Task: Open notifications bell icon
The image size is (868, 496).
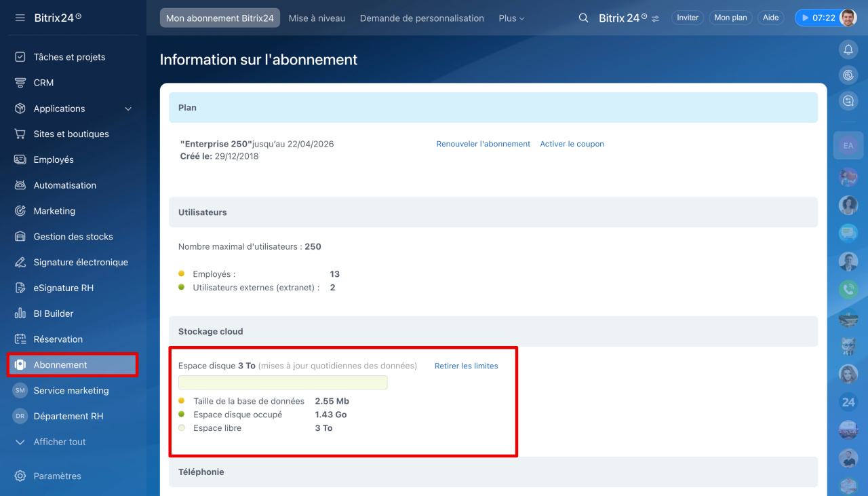Action: point(848,50)
